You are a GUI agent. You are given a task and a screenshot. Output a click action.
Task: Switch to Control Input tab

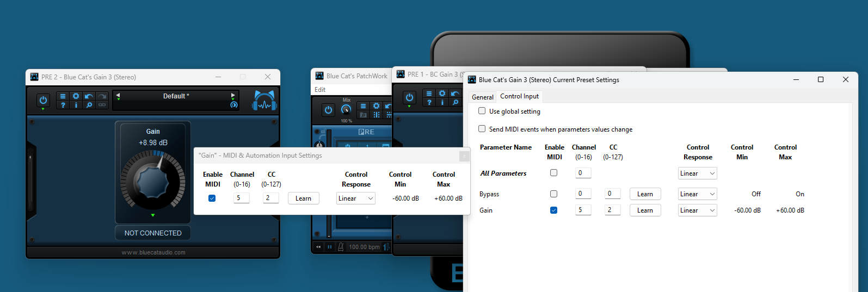(x=519, y=96)
